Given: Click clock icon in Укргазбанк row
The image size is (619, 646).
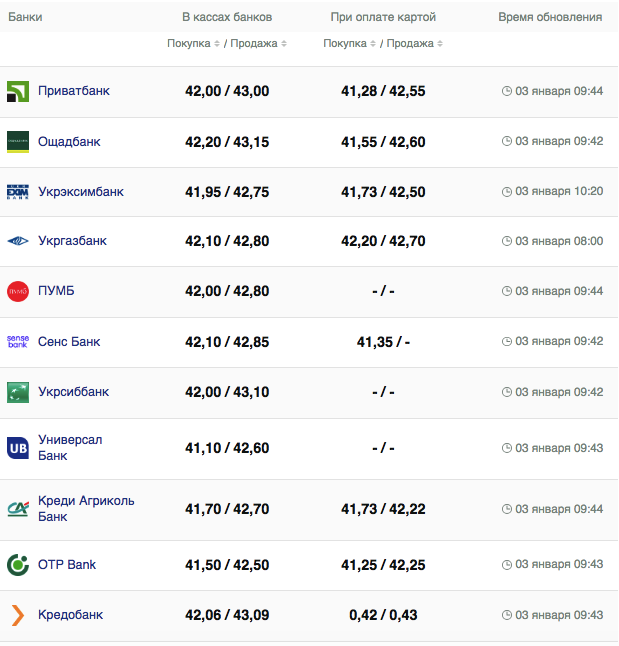Looking at the screenshot, I should tap(506, 241).
